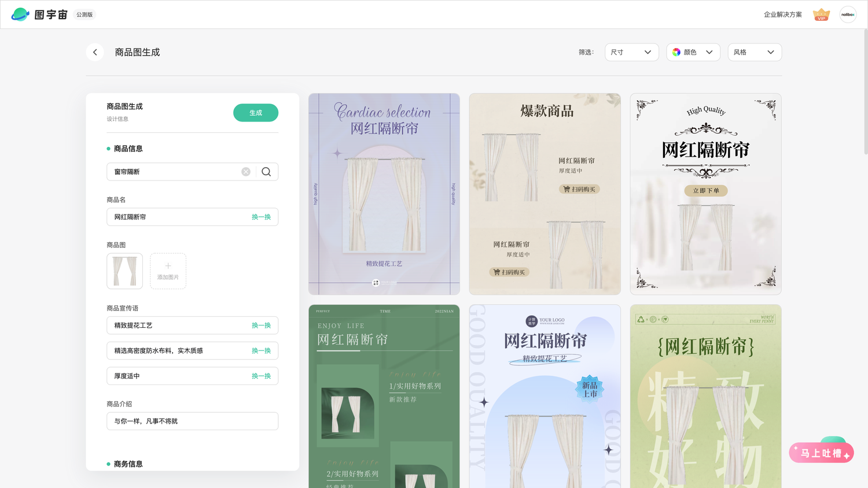
Task: Click the 商品信息 section heading
Action: (x=128, y=149)
